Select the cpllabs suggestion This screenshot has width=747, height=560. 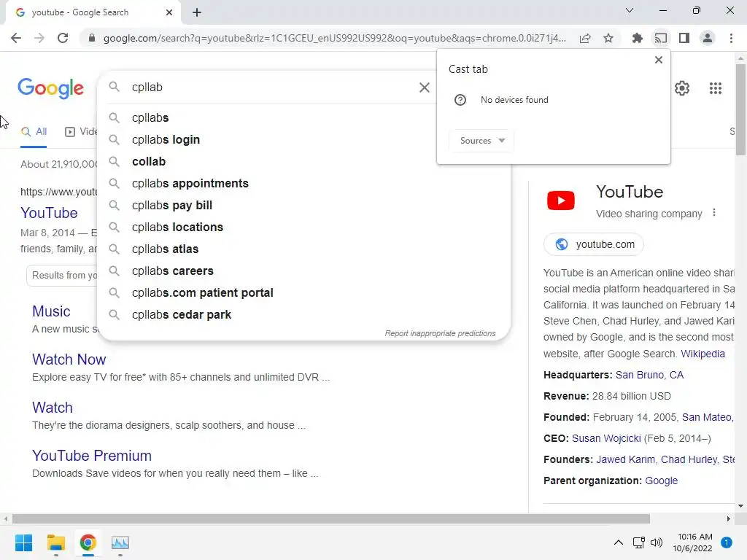(304, 117)
